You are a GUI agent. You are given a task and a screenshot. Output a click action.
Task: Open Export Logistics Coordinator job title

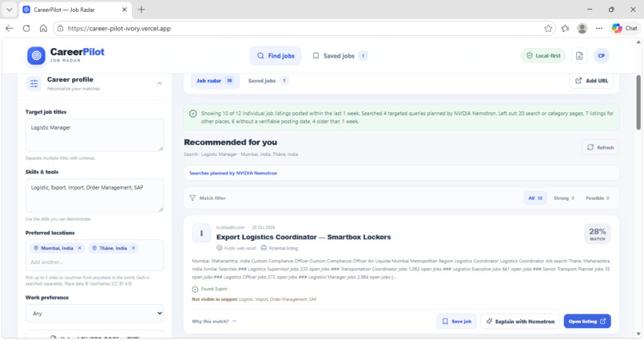tap(304, 237)
